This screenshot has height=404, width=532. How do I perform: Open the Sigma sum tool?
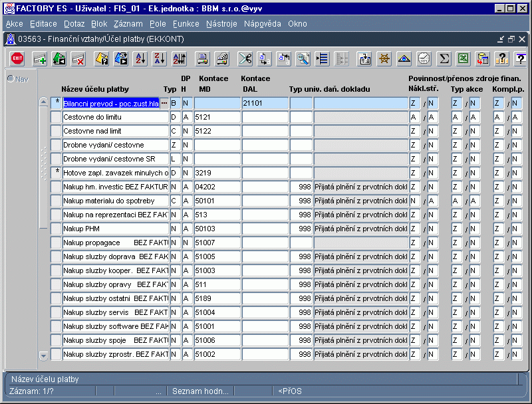(444, 58)
